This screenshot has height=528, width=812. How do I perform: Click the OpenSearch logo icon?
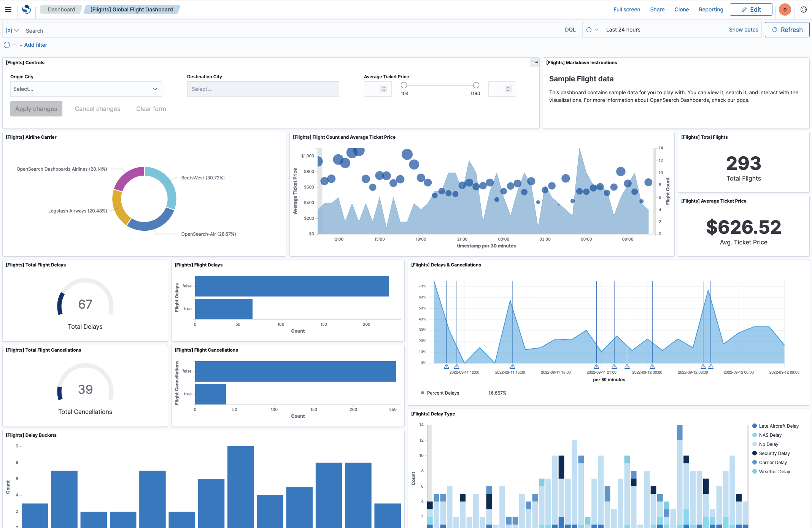click(x=26, y=10)
